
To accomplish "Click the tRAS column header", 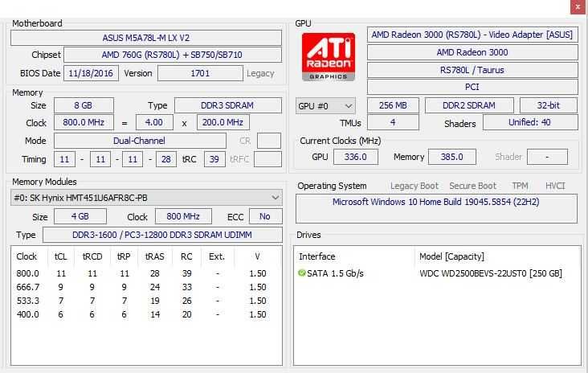I will (x=155, y=256).
